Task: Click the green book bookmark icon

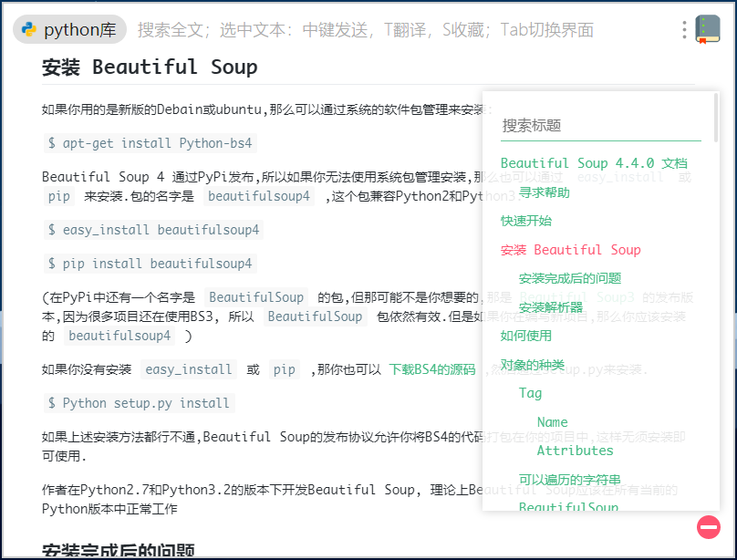Action: 708,29
